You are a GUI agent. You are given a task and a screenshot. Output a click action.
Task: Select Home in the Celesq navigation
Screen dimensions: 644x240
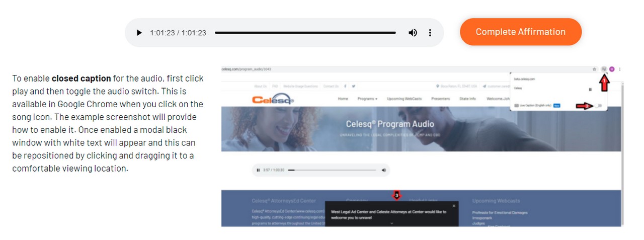(343, 99)
